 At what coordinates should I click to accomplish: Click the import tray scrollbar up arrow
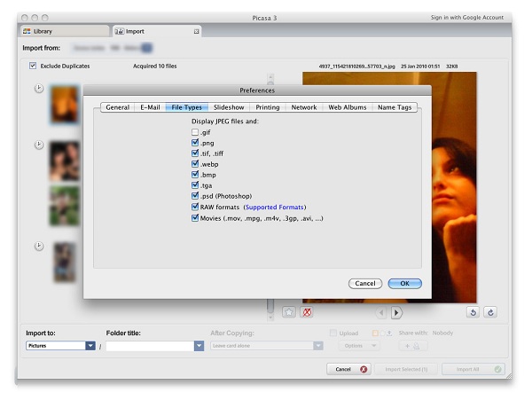[x=270, y=76]
